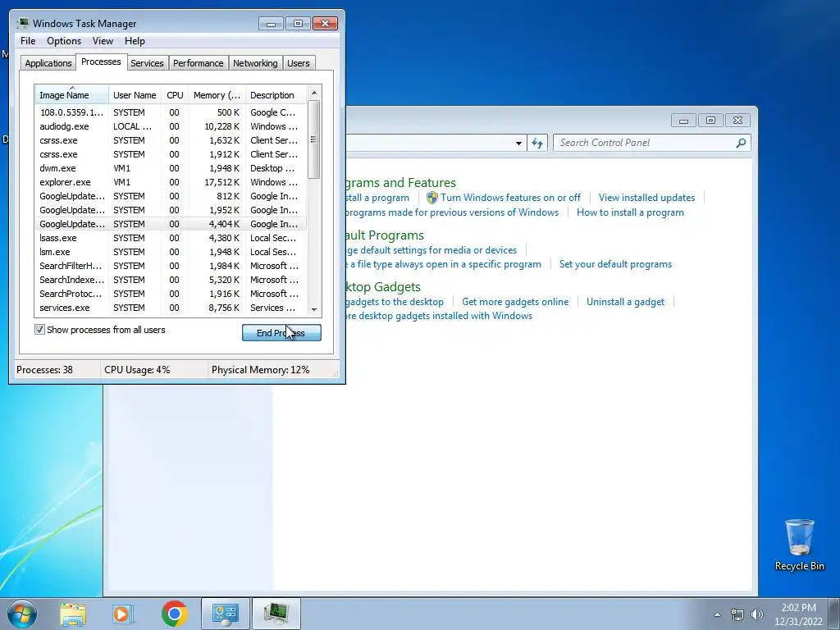Sort by User Name column header
This screenshot has width=840, height=630.
pos(135,95)
